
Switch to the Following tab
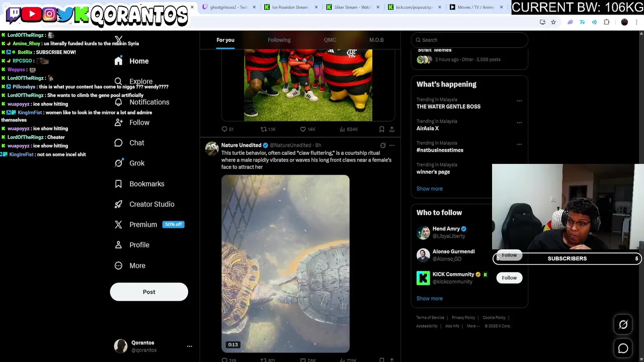coord(279,40)
